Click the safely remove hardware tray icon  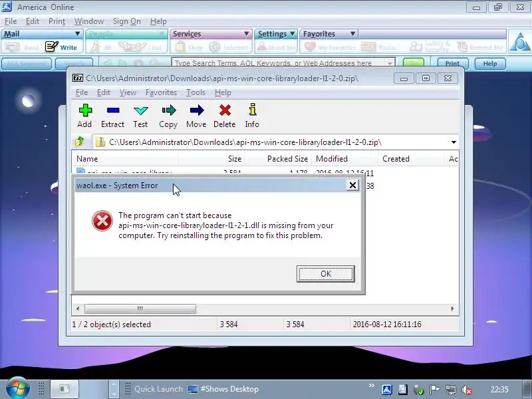point(419,390)
